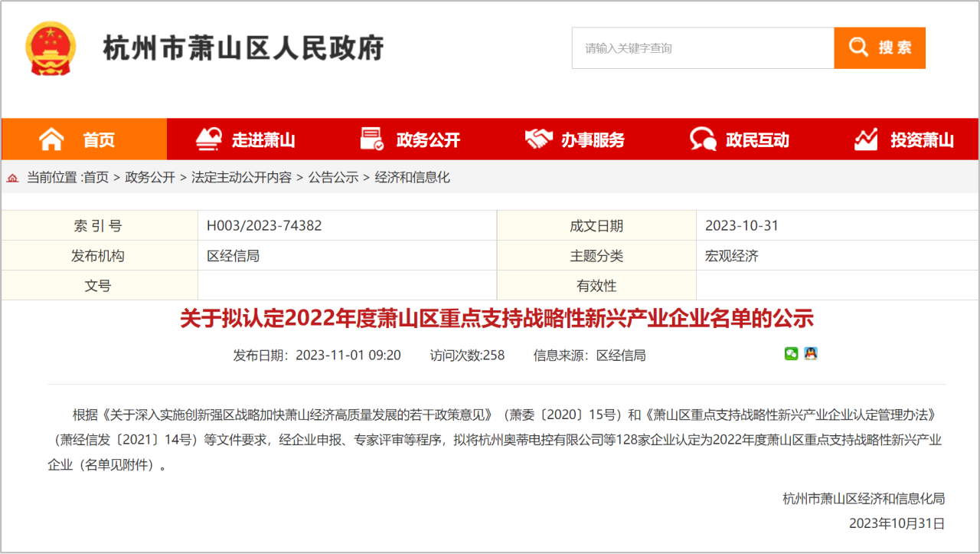Share article via QQ penguin icon

[811, 353]
